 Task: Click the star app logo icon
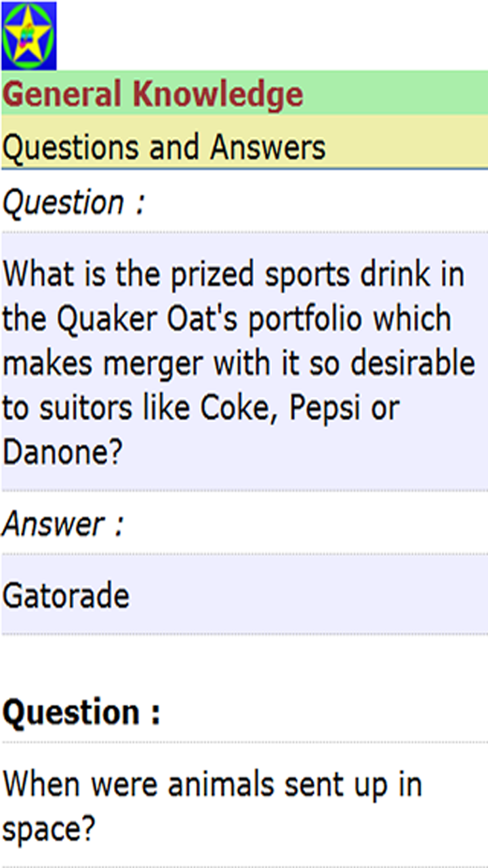28,35
